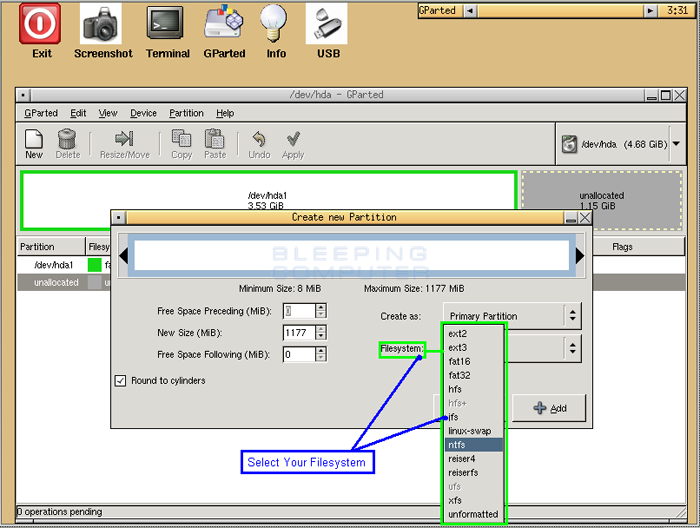700x528 pixels.
Task: Launch the GParted desktop icon
Action: point(224,22)
